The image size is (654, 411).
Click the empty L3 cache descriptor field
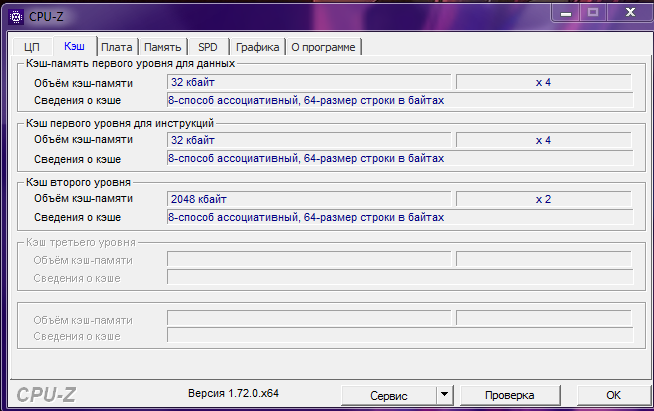coord(400,277)
